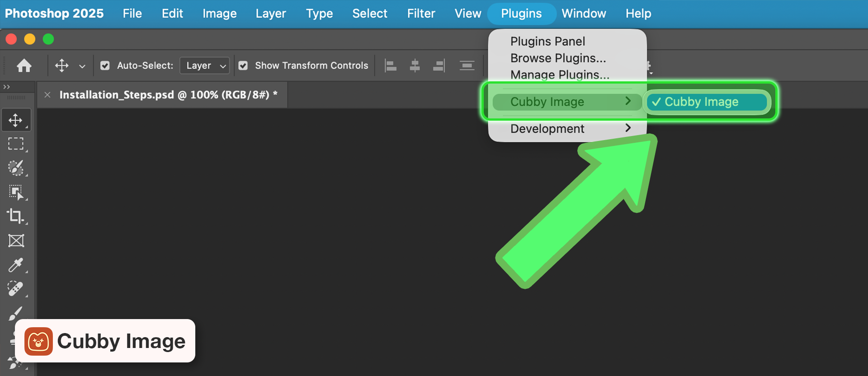Click the distribute vertically icon

(x=467, y=66)
